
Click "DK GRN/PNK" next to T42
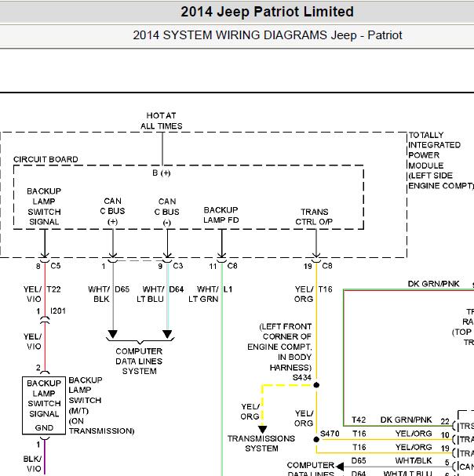tap(406, 420)
